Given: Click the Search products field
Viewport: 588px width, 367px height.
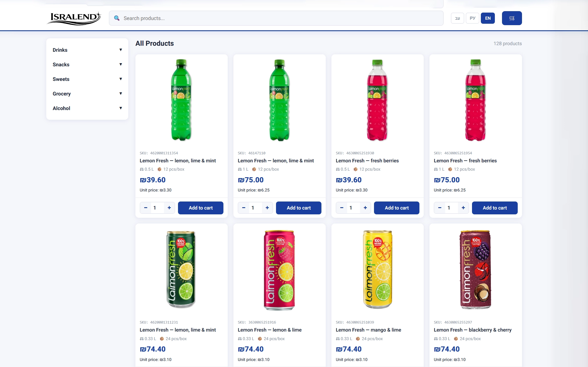Looking at the screenshot, I should click(276, 18).
